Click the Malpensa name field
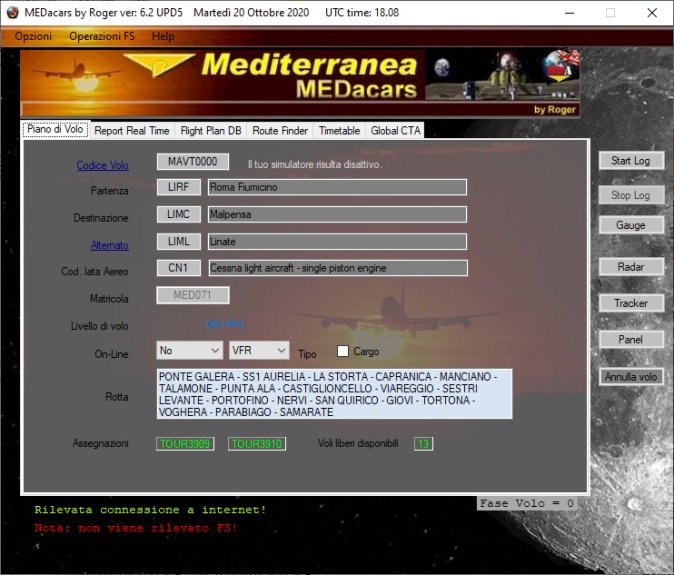 pos(337,214)
